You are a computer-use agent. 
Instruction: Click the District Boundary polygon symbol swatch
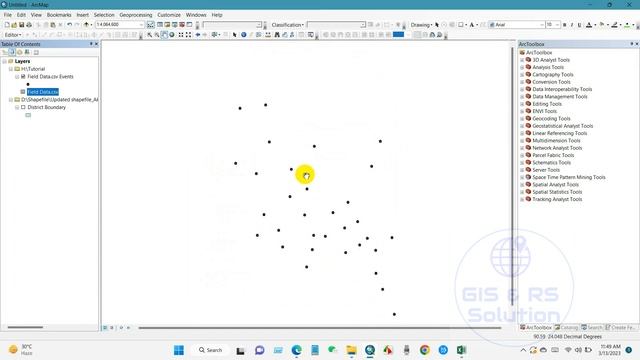pyautogui.click(x=28, y=115)
